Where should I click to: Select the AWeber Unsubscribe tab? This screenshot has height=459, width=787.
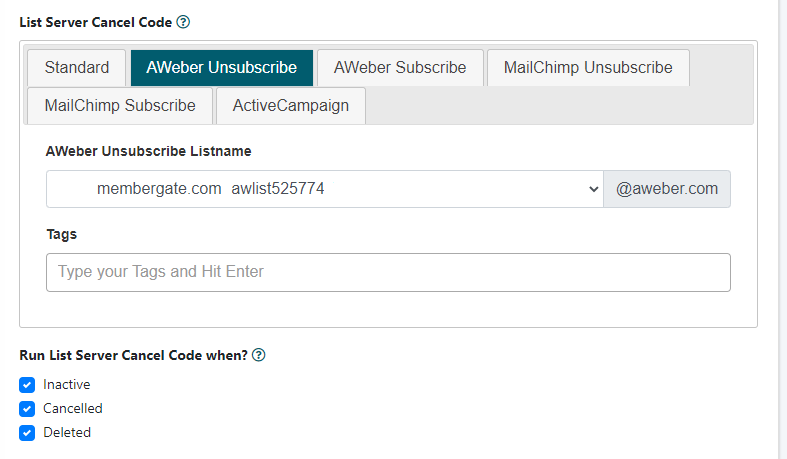221,68
